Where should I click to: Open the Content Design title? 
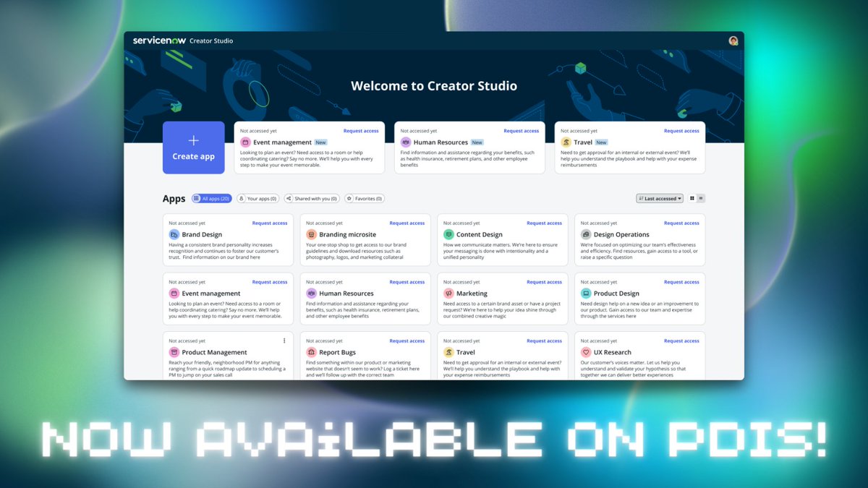click(480, 234)
